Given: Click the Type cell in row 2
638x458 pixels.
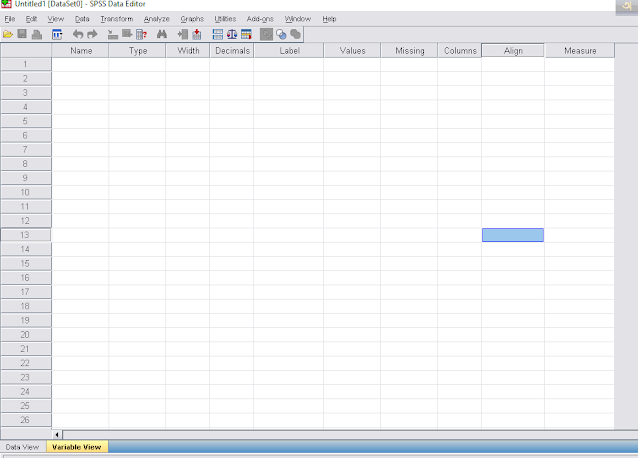Looking at the screenshot, I should (x=137, y=79).
